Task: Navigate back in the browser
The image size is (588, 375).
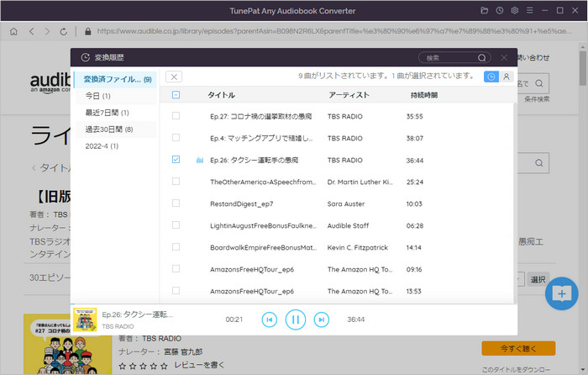Action: (32, 32)
